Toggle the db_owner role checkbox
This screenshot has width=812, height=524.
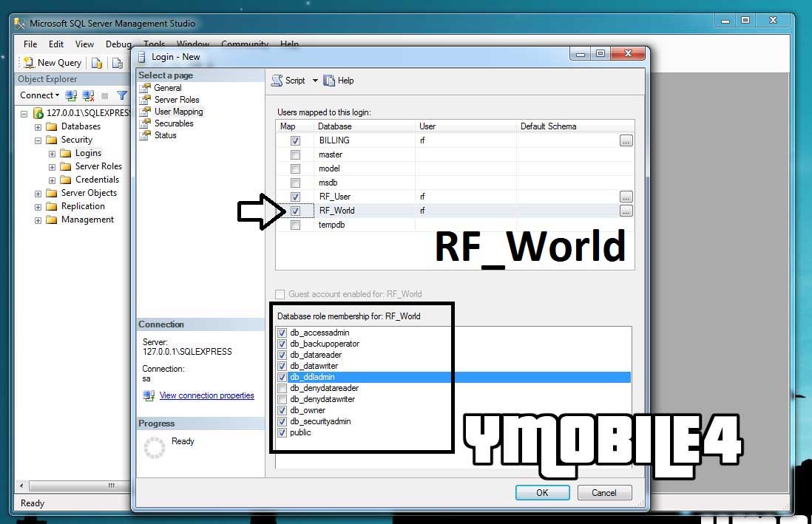[282, 411]
